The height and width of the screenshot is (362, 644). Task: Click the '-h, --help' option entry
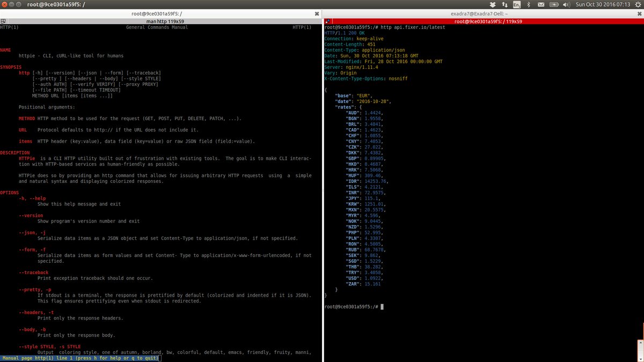click(x=32, y=198)
